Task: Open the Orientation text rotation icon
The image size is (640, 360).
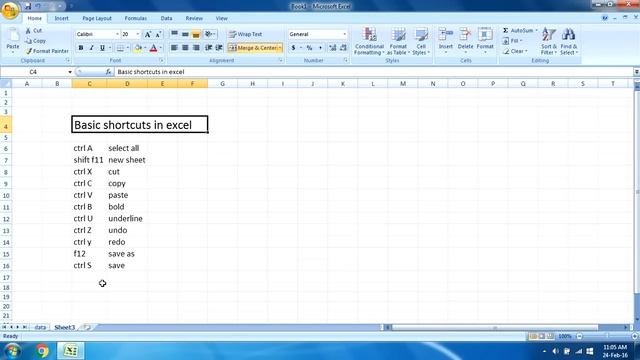Action: click(209, 34)
